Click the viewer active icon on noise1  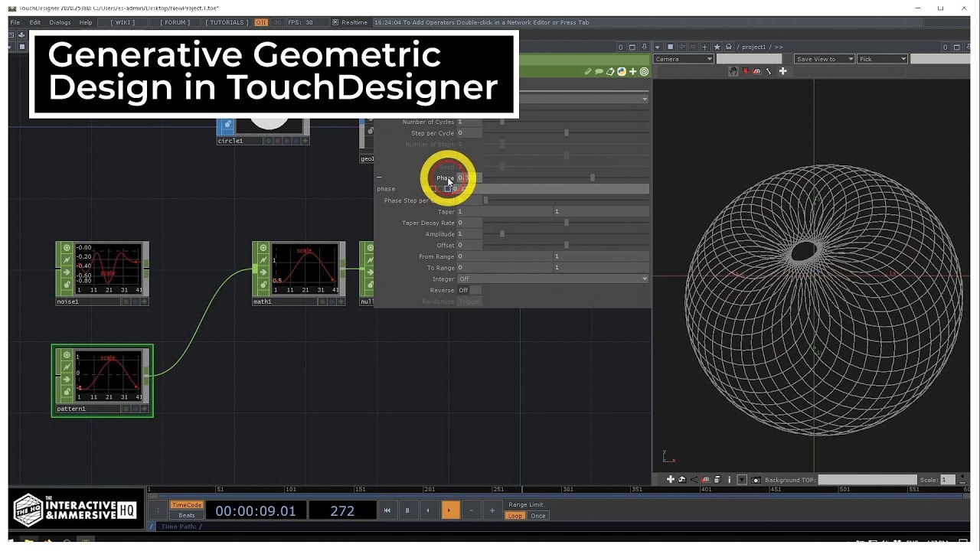pos(67,248)
